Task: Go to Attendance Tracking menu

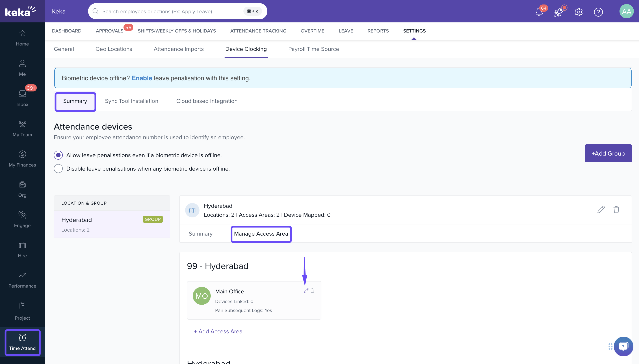Action: click(258, 31)
